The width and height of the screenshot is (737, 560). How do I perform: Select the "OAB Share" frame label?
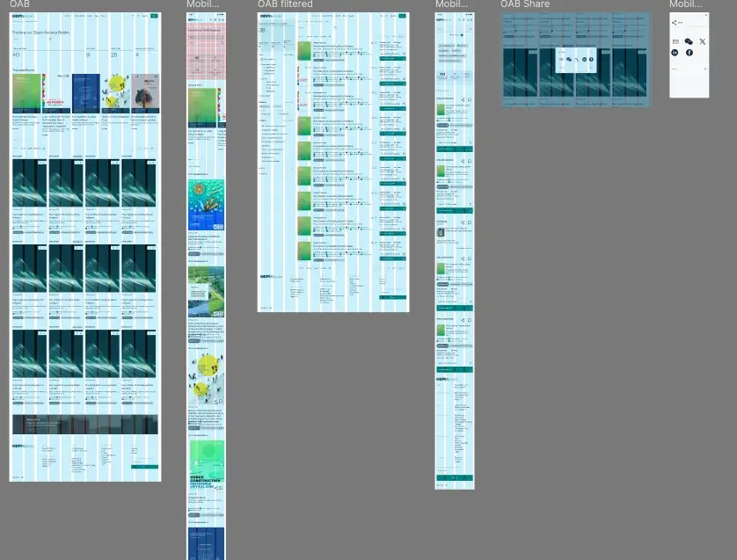[x=525, y=4]
